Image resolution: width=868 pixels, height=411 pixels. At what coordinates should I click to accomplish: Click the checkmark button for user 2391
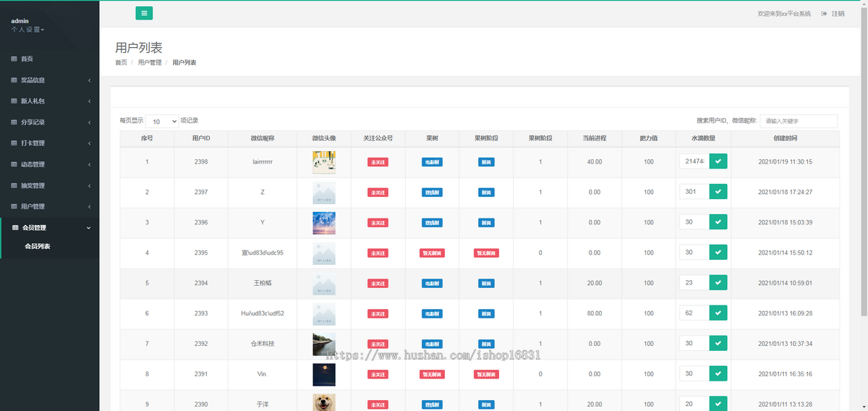click(x=718, y=373)
